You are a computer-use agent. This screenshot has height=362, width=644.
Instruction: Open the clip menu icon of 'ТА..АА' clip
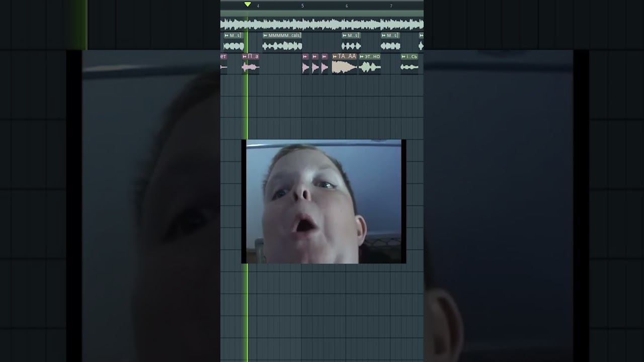coord(335,57)
